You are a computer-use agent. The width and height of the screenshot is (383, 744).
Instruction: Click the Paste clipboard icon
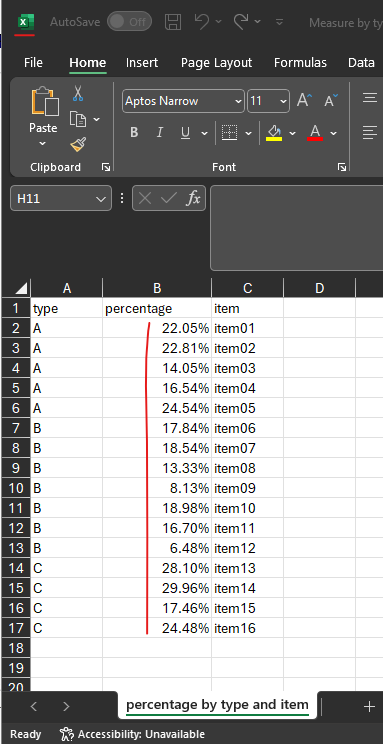44,102
